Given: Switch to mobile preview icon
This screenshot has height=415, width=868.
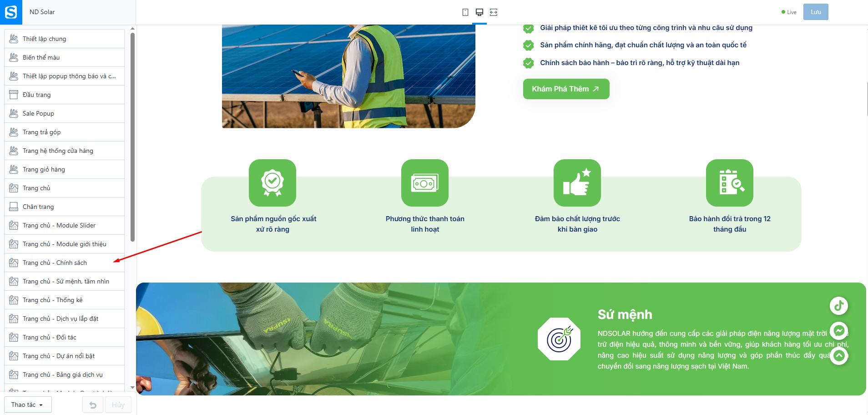Looking at the screenshot, I should point(465,12).
